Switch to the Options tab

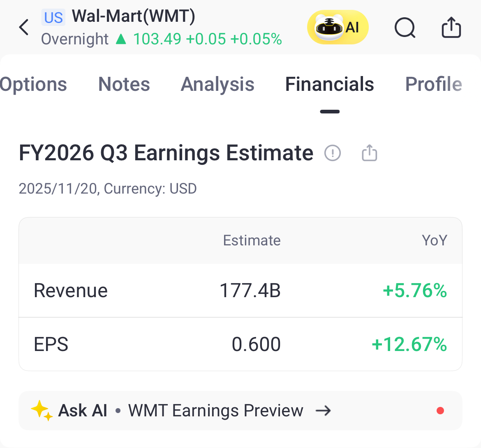(34, 85)
